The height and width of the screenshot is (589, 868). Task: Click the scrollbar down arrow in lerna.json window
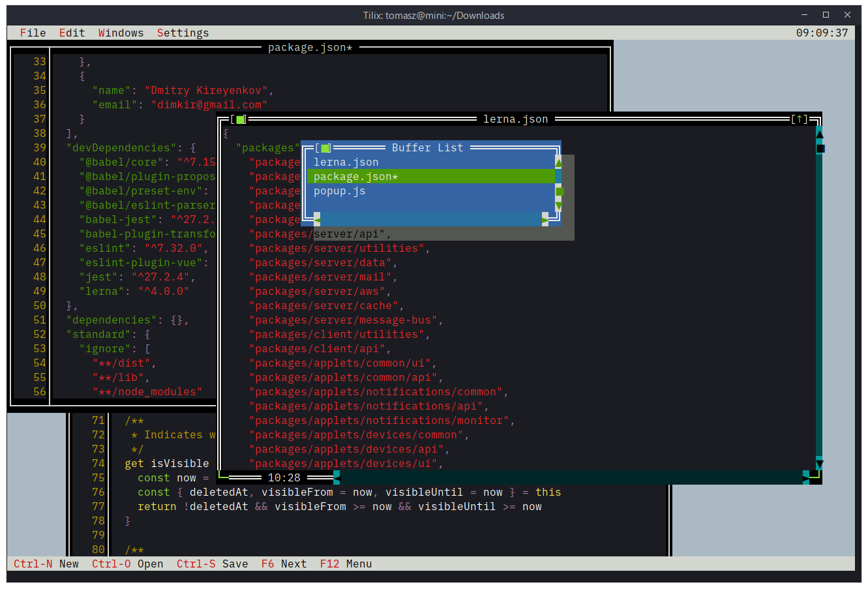819,464
